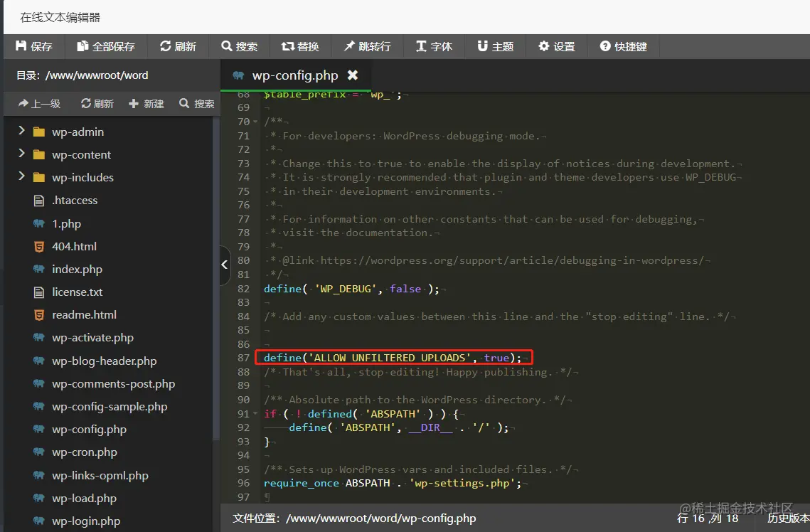Expand the wp-admin folder arrow
This screenshot has width=810, height=532.
click(x=21, y=131)
